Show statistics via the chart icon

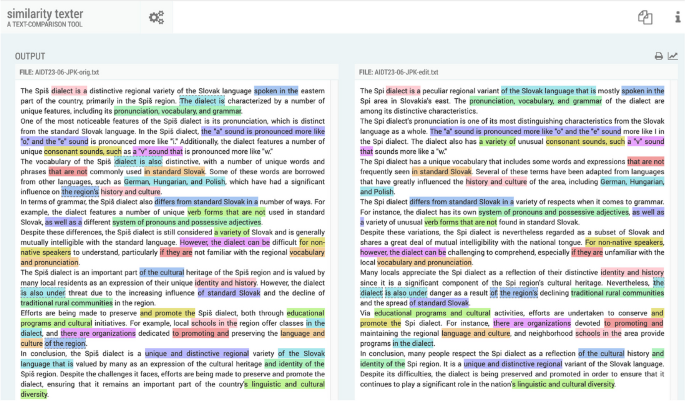673,57
